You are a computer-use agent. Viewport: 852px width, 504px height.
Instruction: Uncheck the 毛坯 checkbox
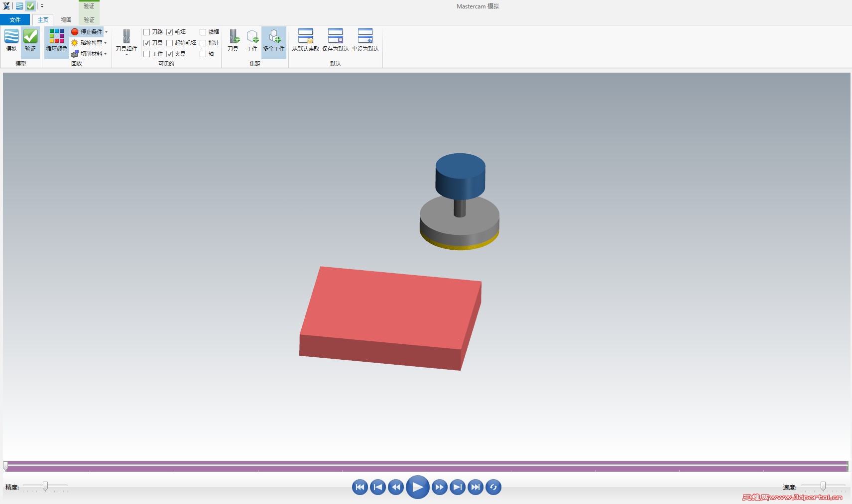170,32
